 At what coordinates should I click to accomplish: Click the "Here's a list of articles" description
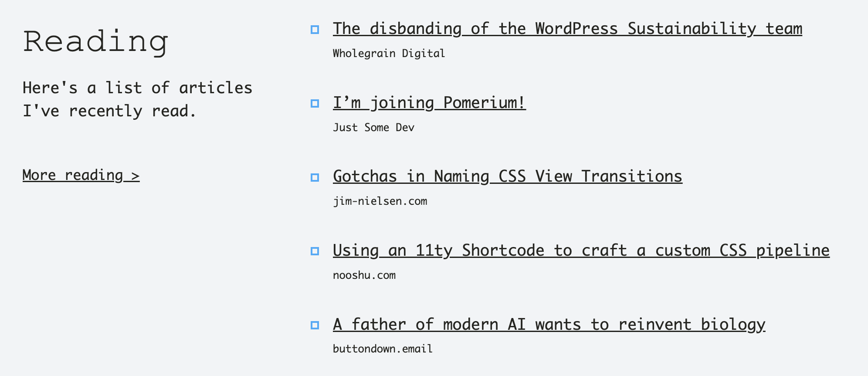[x=138, y=99]
